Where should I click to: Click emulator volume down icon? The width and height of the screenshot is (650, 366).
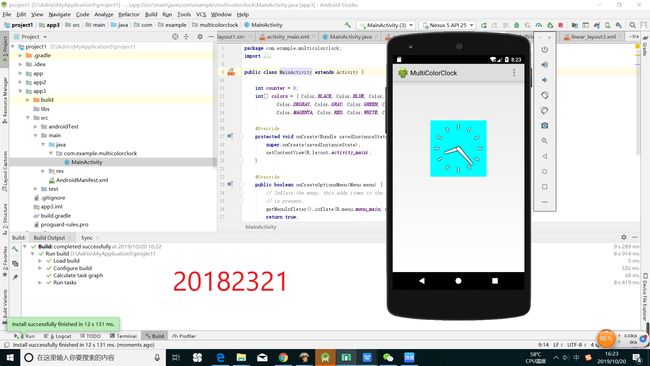click(545, 80)
